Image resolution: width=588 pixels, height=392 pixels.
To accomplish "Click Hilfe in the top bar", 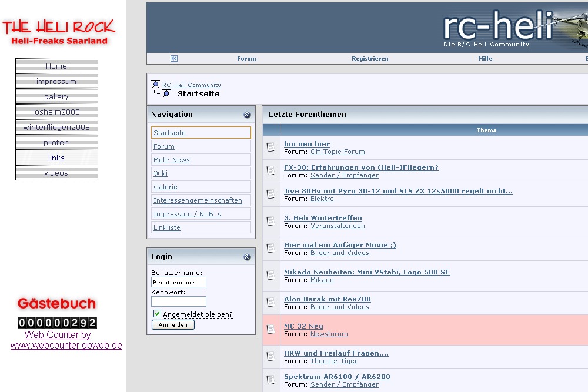I will click(485, 58).
